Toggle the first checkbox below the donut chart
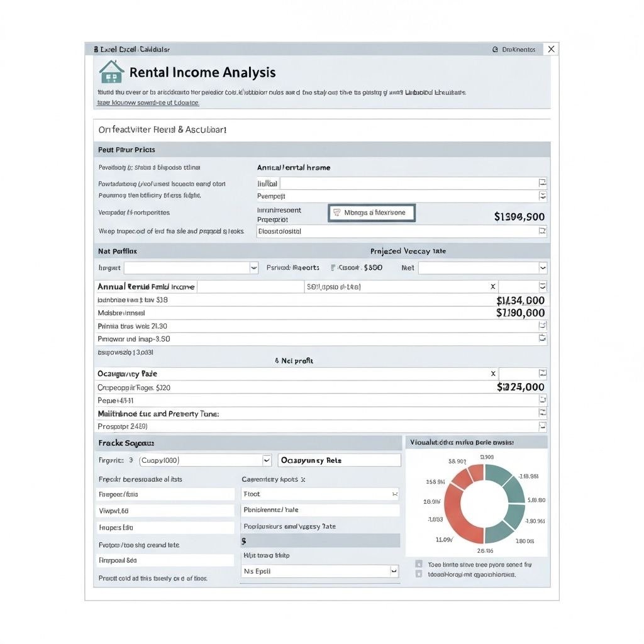The height and width of the screenshot is (644, 644). pyautogui.click(x=419, y=564)
